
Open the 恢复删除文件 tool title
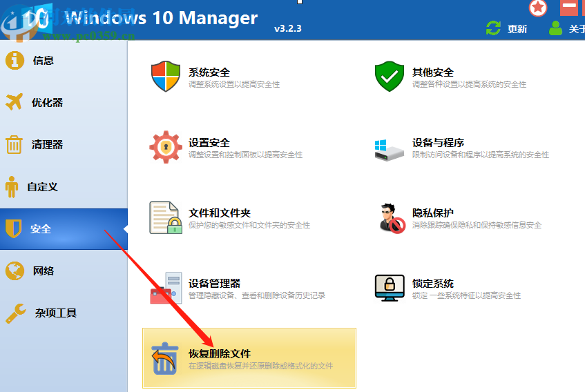(220, 354)
